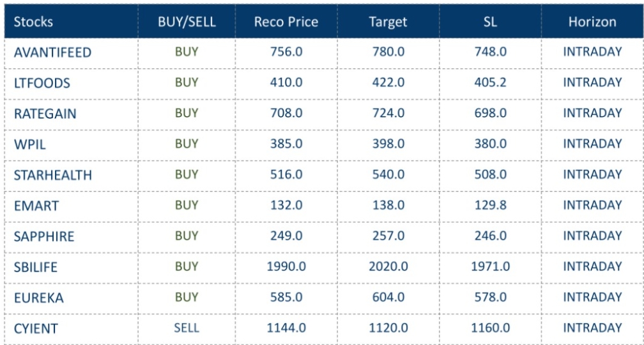The height and width of the screenshot is (345, 644).
Task: Click the SL column header
Action: tap(490, 22)
